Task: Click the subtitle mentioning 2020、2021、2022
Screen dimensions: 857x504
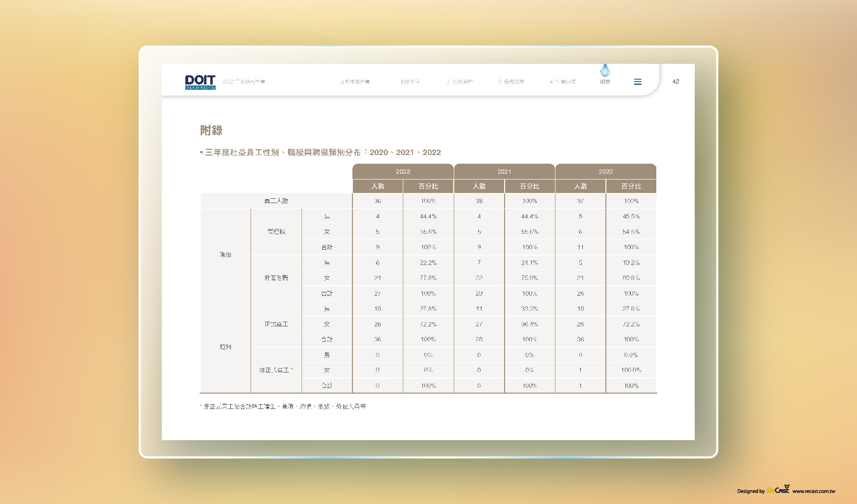Action: point(321,152)
